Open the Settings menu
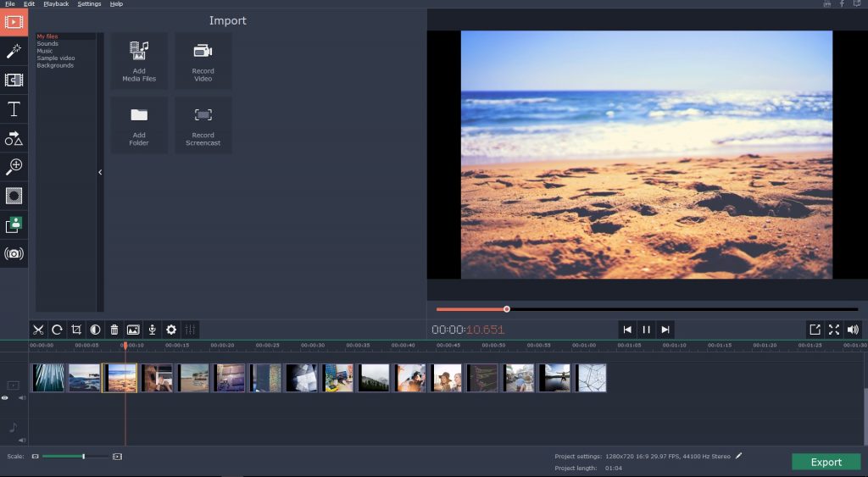 [89, 4]
